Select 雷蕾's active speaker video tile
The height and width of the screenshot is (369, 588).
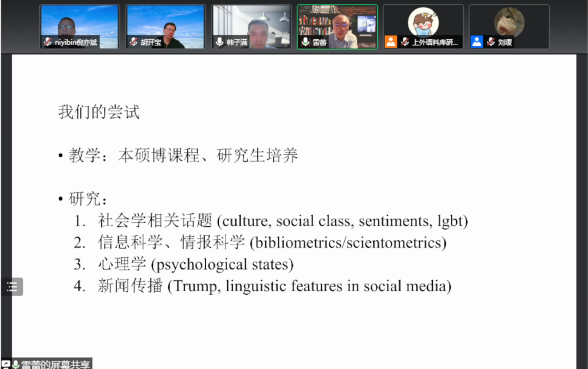coord(337,23)
